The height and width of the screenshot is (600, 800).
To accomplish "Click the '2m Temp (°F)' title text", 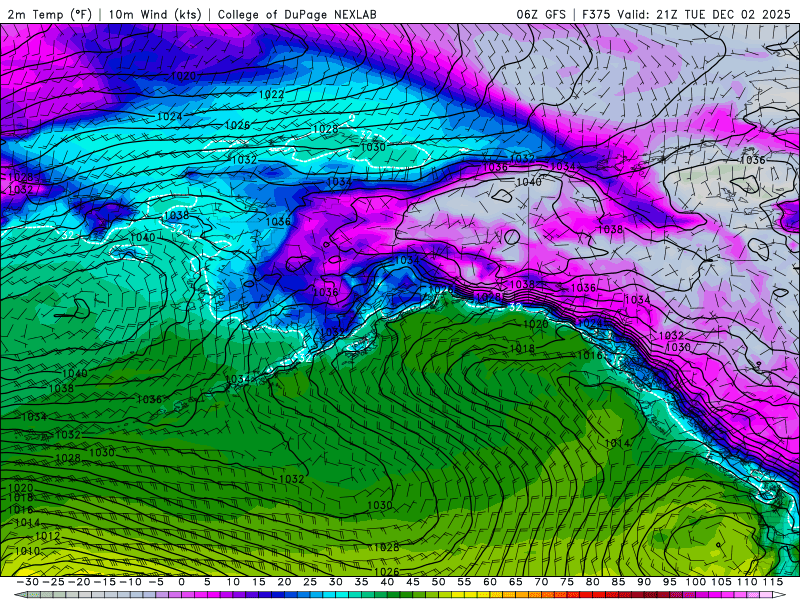I will click(49, 14).
